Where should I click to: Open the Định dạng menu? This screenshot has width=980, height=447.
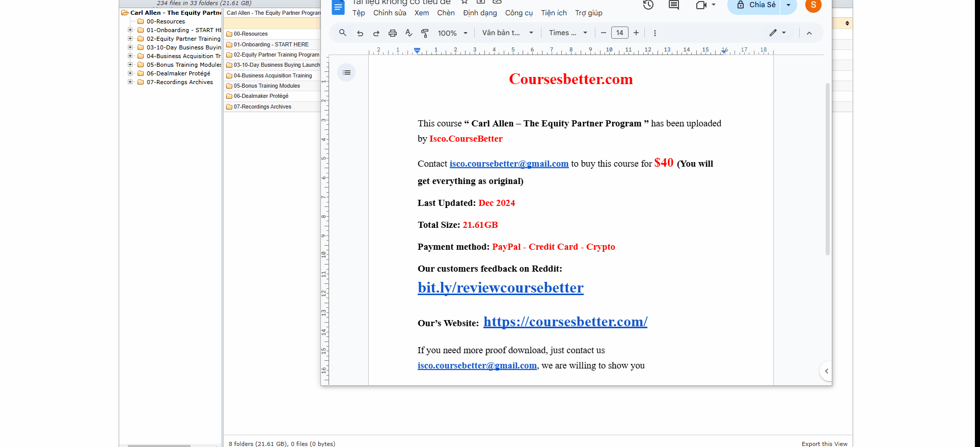pos(480,13)
